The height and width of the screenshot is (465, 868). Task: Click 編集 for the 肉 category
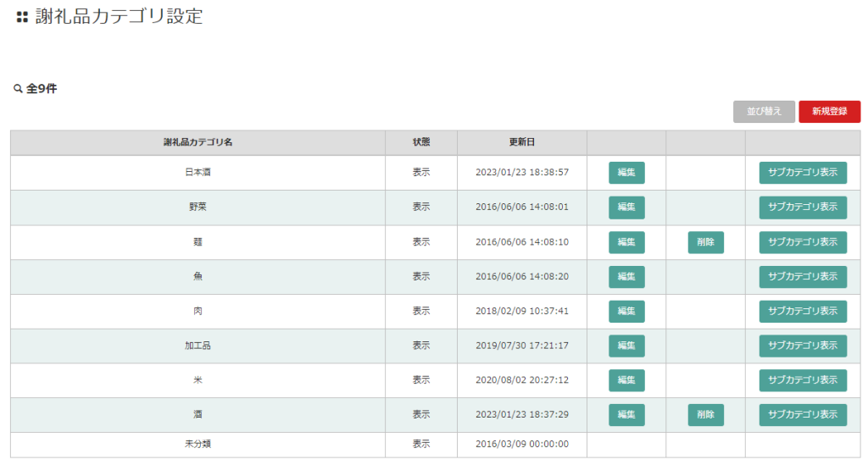pyautogui.click(x=626, y=312)
